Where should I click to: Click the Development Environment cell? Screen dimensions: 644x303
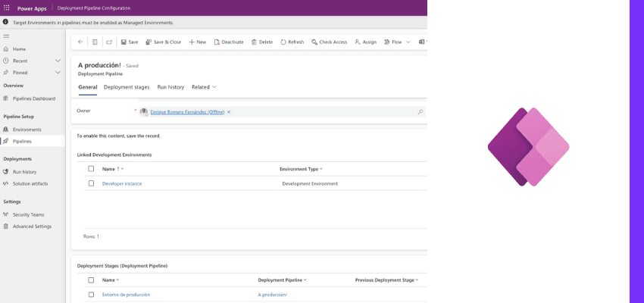click(x=310, y=184)
